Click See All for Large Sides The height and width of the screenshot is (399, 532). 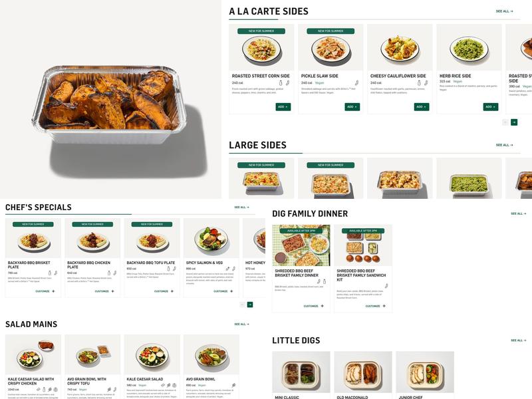point(505,145)
